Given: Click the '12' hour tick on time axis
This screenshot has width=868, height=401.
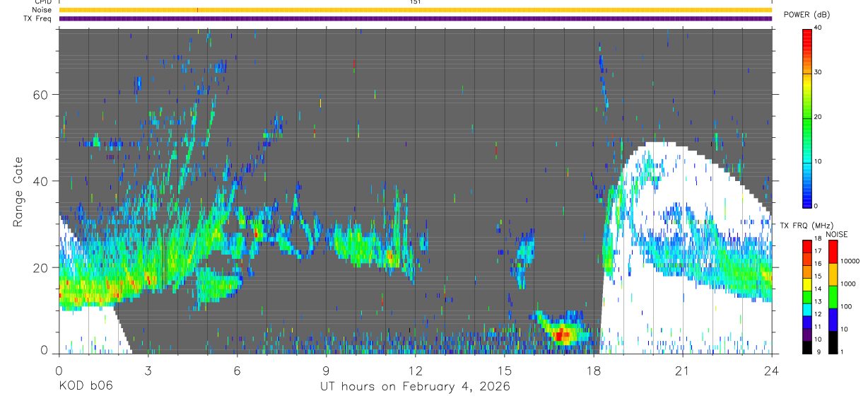Looking at the screenshot, I should (x=416, y=370).
